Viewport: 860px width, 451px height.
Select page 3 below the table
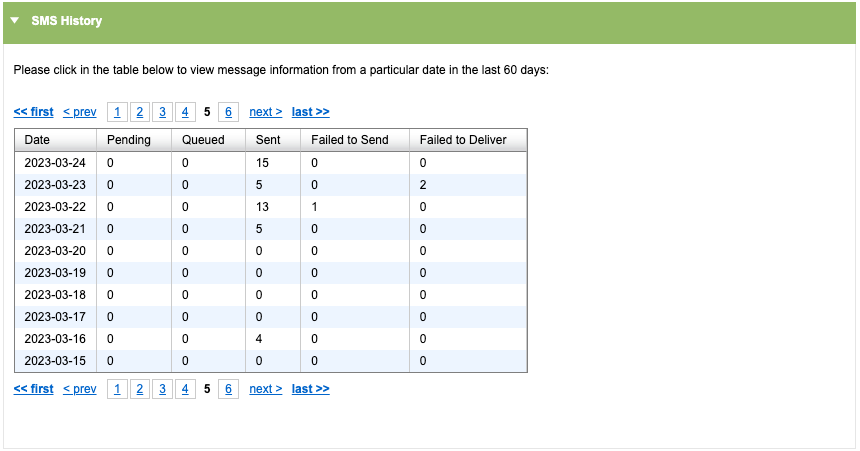tap(162, 389)
